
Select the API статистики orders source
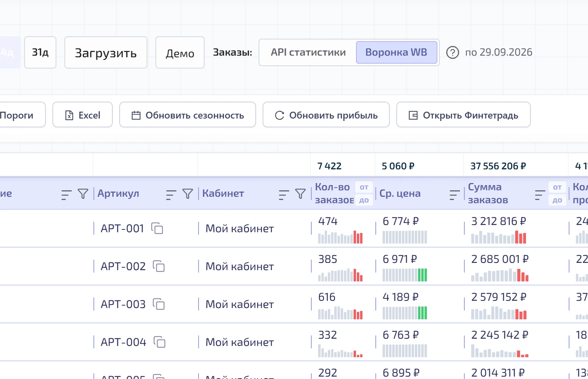(308, 52)
